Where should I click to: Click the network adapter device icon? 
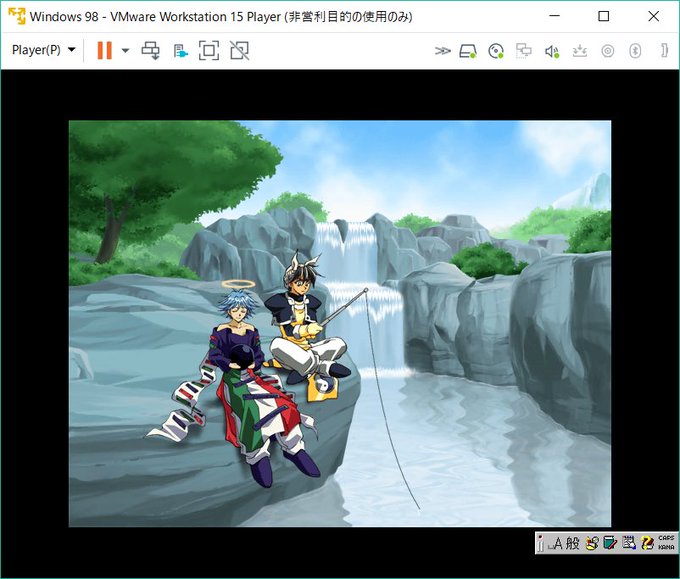tap(523, 51)
